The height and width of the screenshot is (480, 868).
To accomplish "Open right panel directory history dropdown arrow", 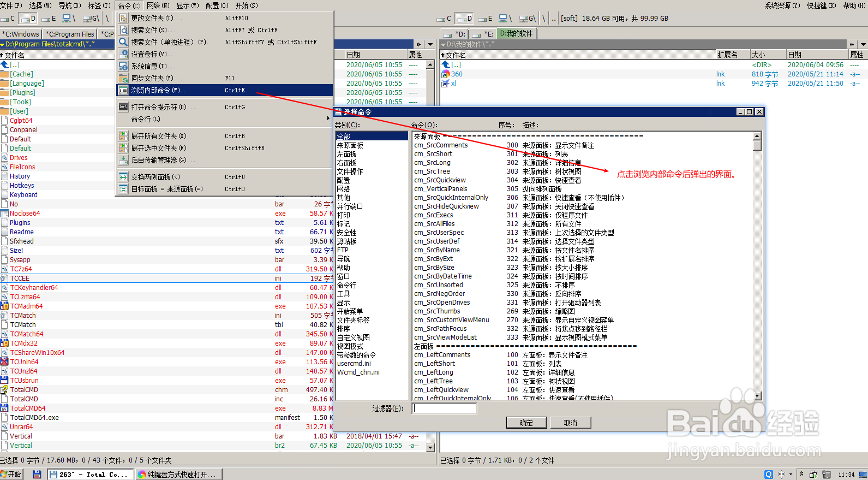I will coord(863,44).
